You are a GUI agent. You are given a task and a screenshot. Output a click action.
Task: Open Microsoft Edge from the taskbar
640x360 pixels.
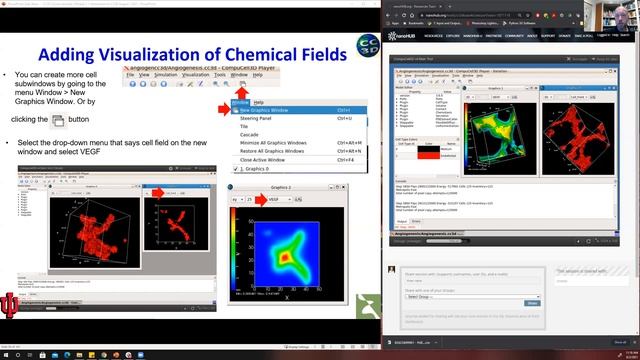tap(67, 355)
